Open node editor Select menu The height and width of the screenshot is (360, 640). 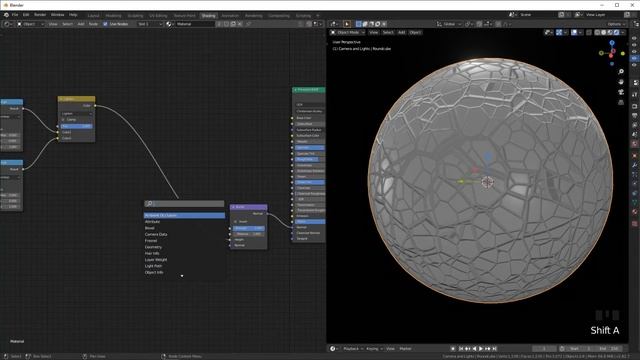(x=67, y=24)
